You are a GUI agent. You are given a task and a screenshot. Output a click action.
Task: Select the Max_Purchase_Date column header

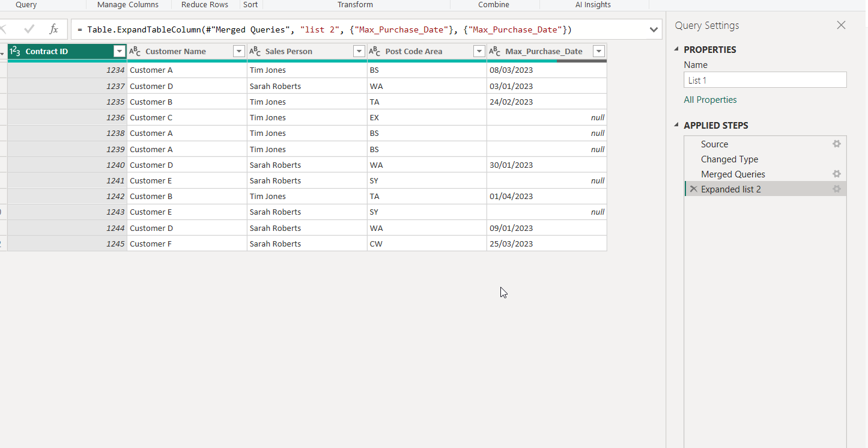(547, 52)
